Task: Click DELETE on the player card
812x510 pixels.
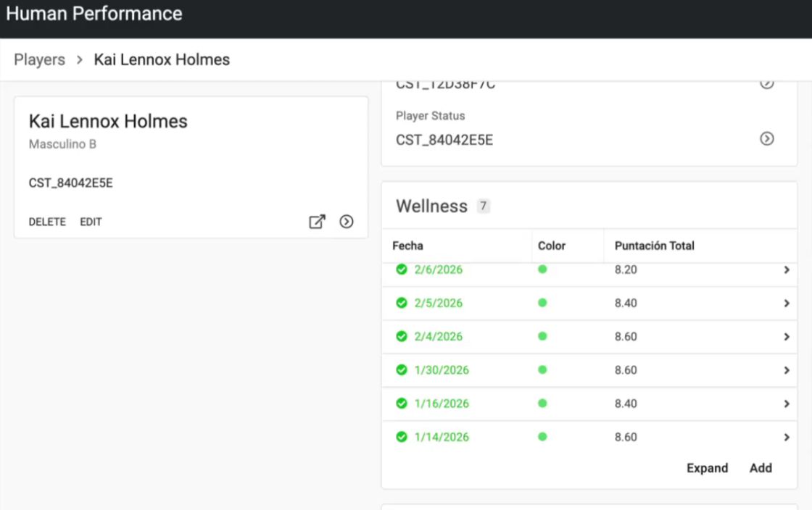Action: (47, 222)
